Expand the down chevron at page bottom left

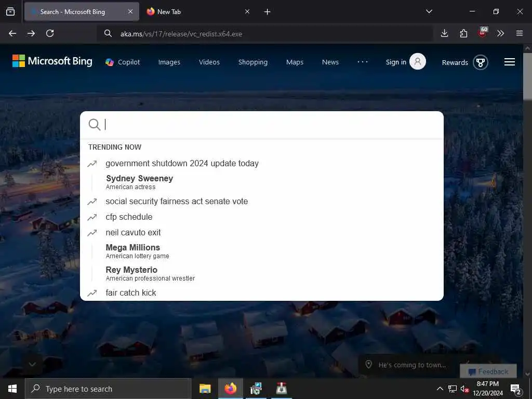coord(32,364)
